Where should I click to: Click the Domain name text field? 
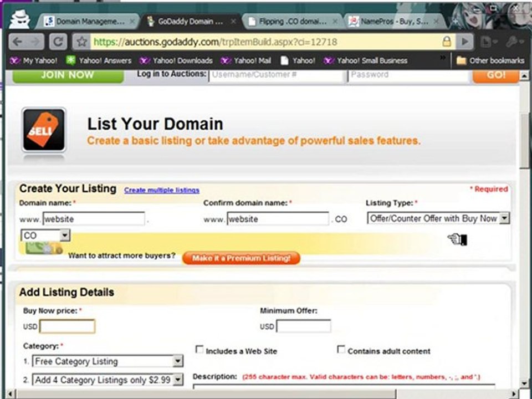[94, 219]
